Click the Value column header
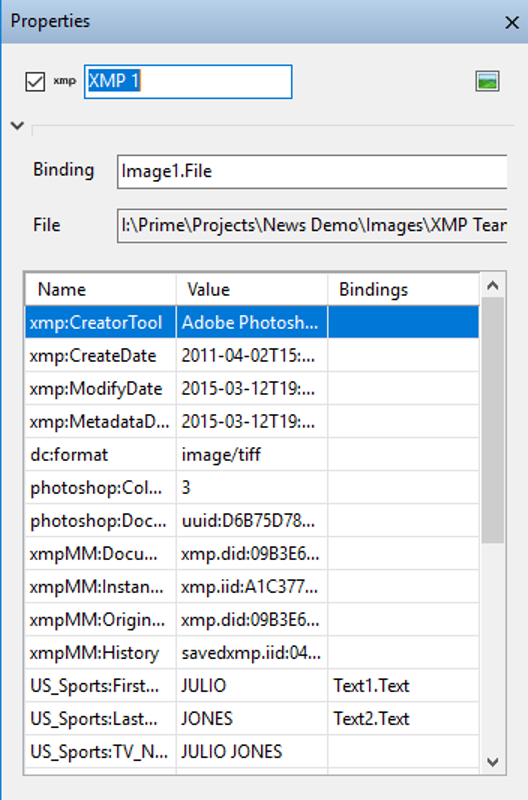Viewport: 528px width, 800px height. point(252,290)
